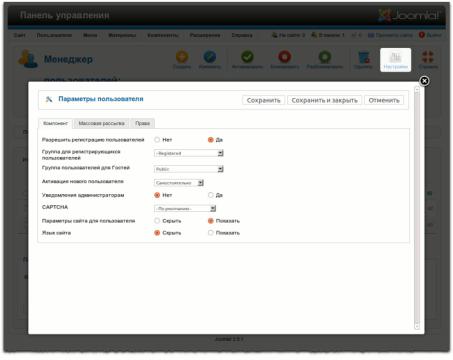Select Показать for Параметры сайта для пользователя

point(210,221)
